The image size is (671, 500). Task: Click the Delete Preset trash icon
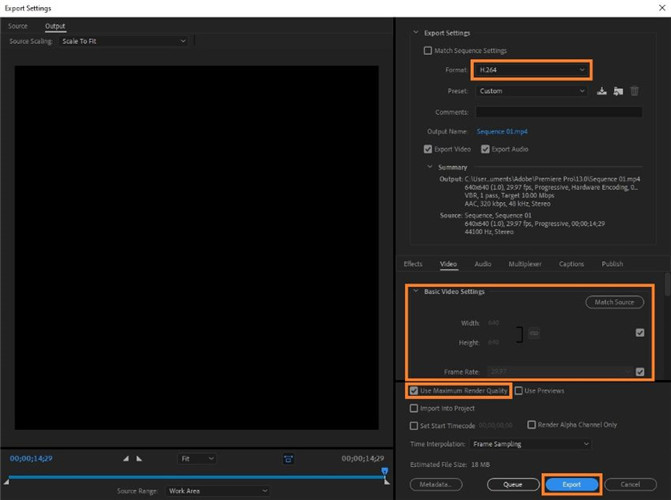pos(634,91)
